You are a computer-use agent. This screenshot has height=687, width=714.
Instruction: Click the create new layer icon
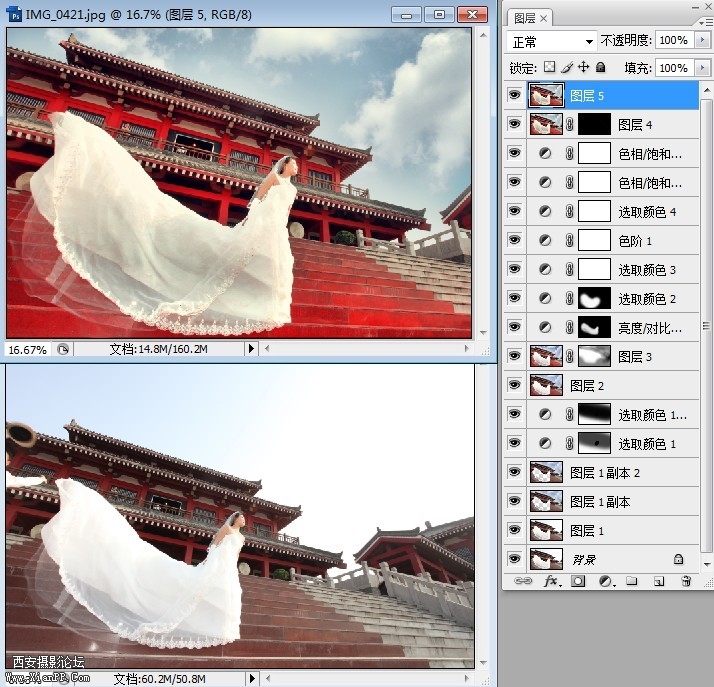pyautogui.click(x=658, y=580)
